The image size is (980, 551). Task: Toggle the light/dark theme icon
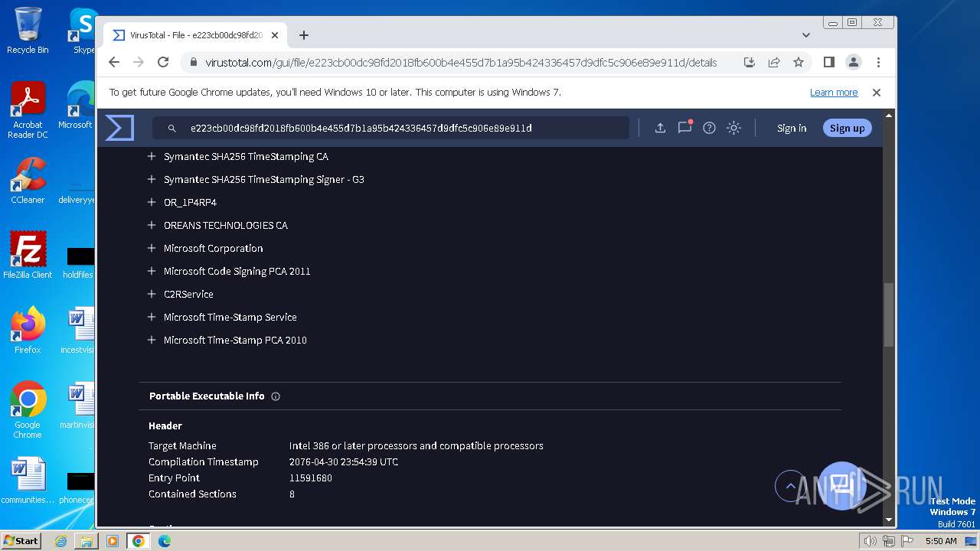(x=733, y=128)
